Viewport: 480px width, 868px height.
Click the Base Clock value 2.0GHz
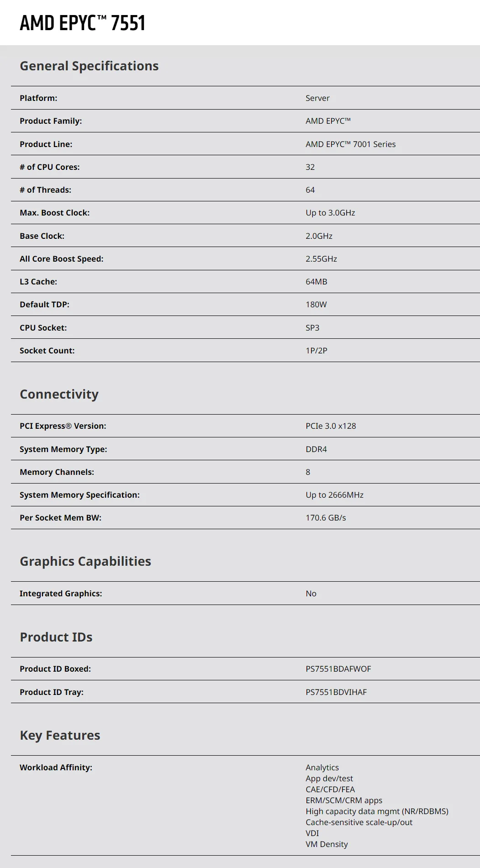[319, 236]
